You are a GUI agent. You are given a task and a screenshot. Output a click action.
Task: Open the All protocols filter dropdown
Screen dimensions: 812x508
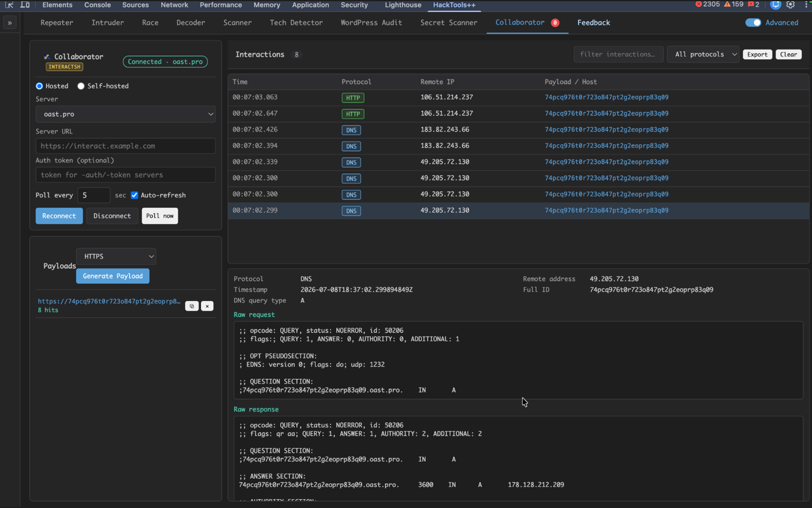(703, 55)
